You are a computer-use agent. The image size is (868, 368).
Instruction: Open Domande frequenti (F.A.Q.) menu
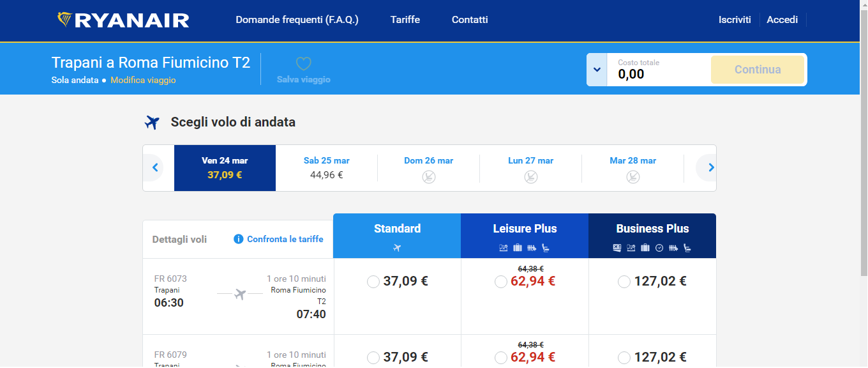click(x=297, y=20)
